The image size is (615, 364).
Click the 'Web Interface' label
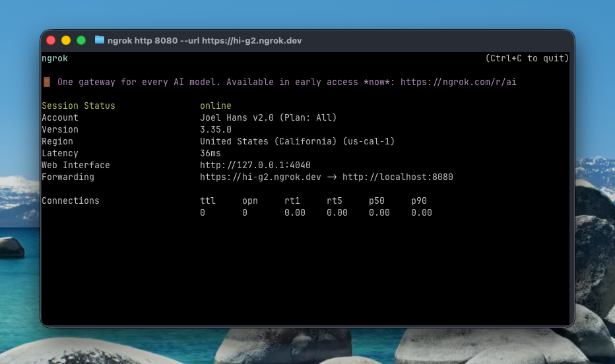point(76,165)
